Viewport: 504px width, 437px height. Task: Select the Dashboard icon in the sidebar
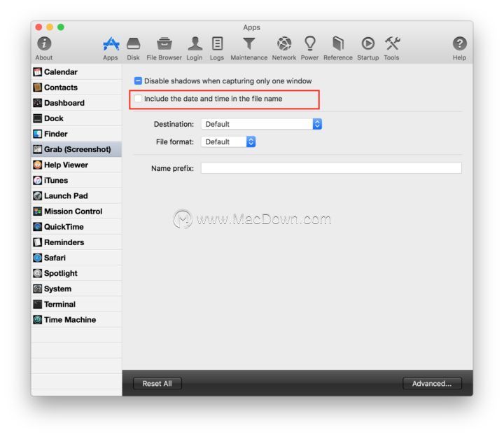pos(38,103)
